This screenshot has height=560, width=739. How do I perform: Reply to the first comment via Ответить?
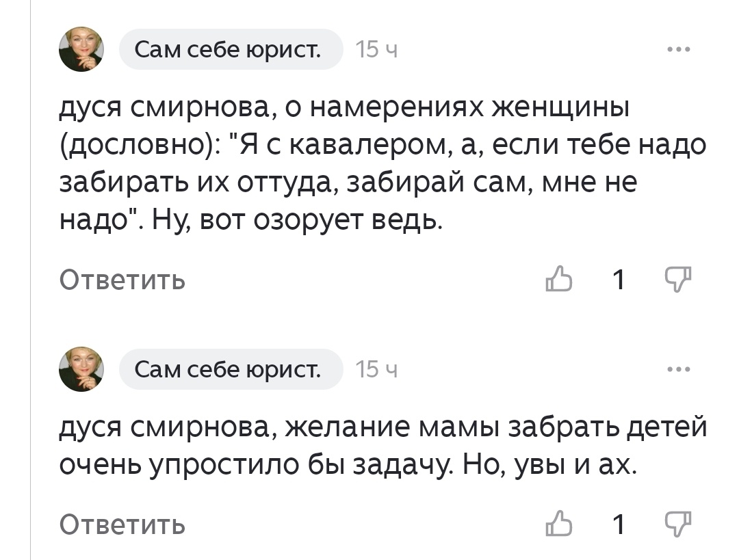point(122,279)
